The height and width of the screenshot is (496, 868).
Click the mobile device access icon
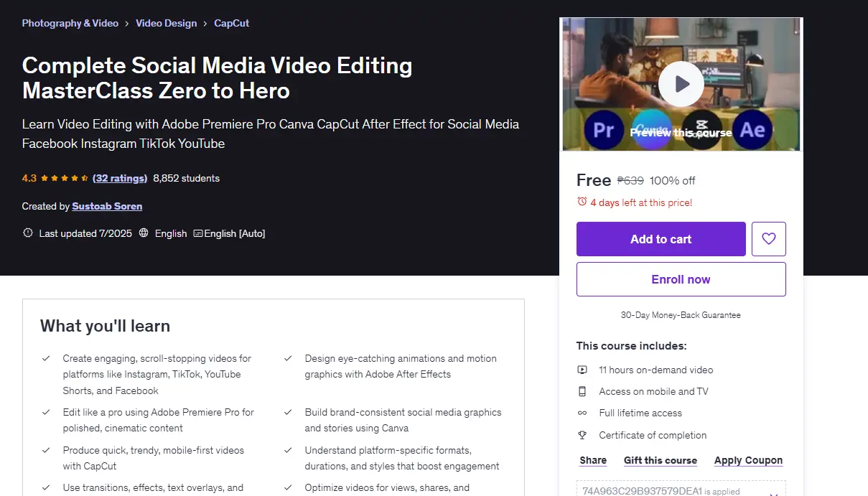pos(582,391)
